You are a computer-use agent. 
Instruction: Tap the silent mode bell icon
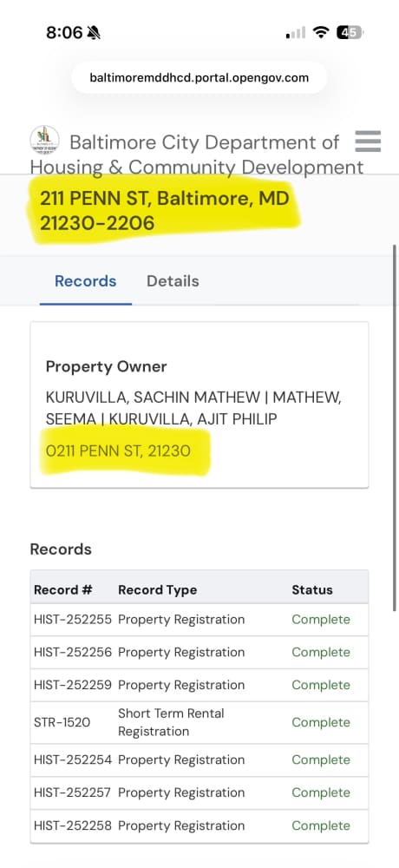point(94,33)
